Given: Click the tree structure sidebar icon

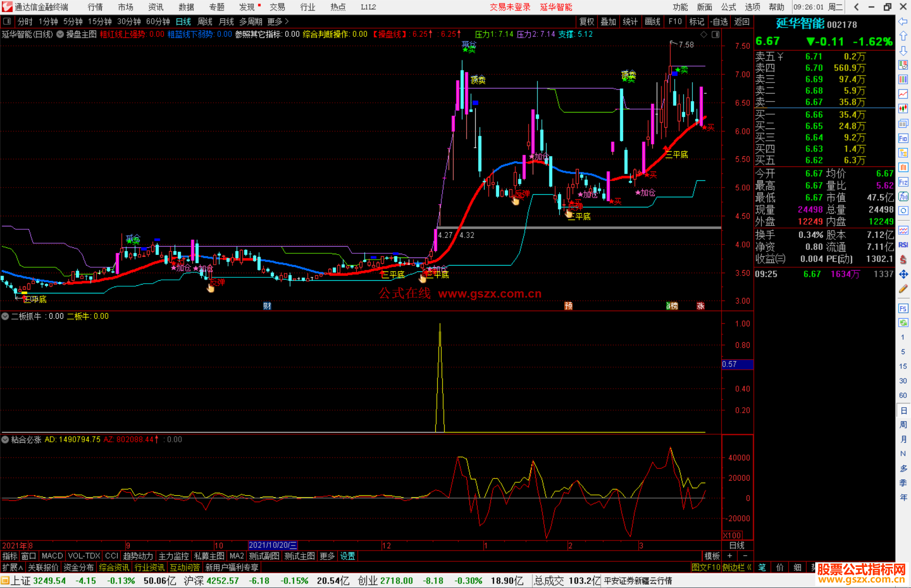Looking at the screenshot, I should pos(903,153).
